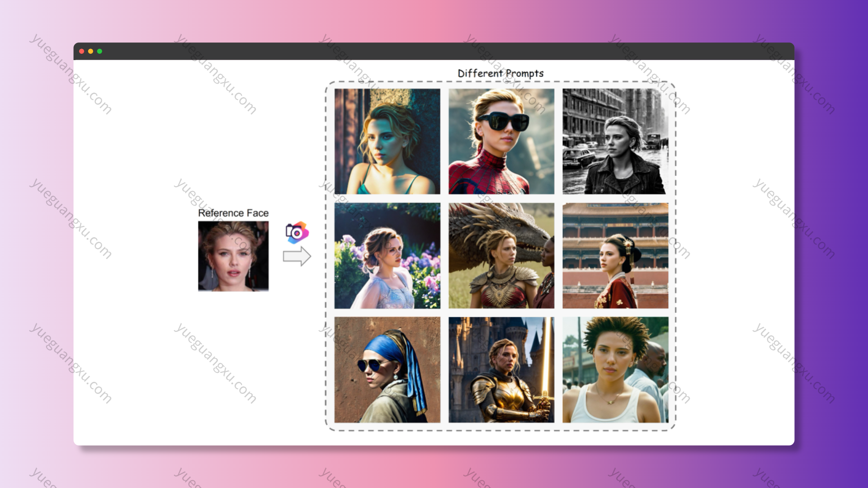Click the colorful camera logo icon
868x488 pixels.
point(297,233)
